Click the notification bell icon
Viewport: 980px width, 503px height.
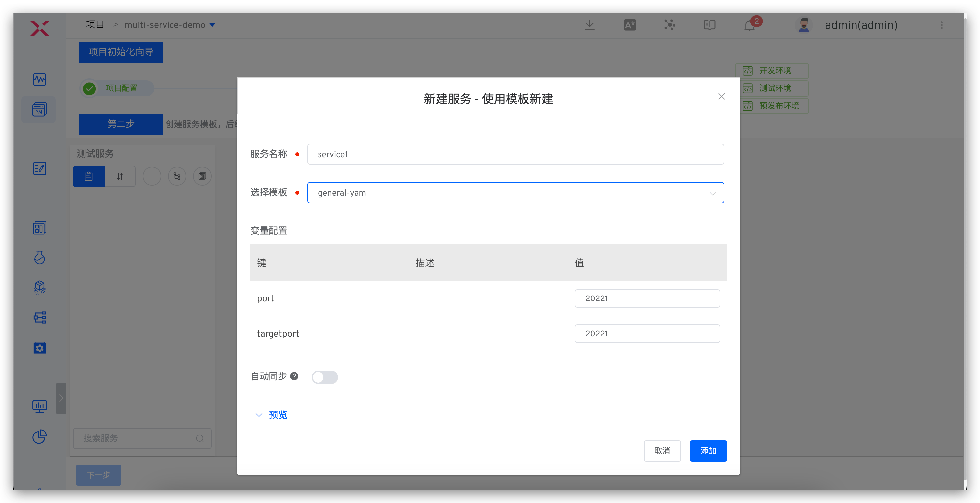click(x=749, y=25)
